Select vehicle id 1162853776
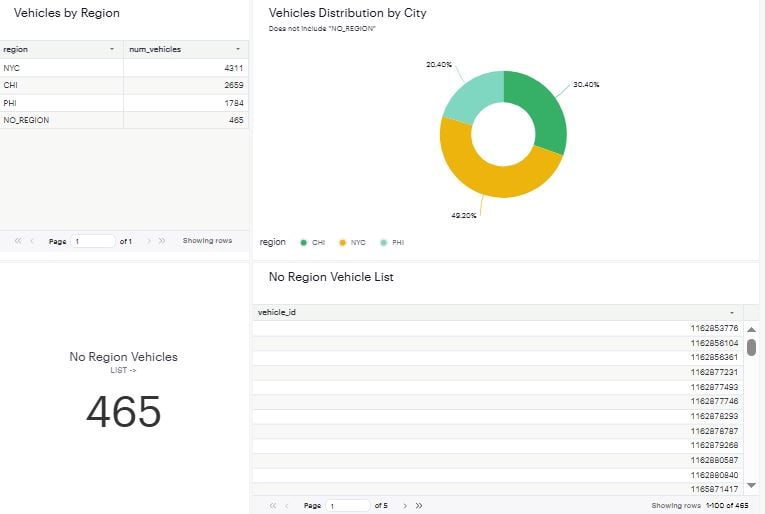The height and width of the screenshot is (514, 765). tap(714, 328)
